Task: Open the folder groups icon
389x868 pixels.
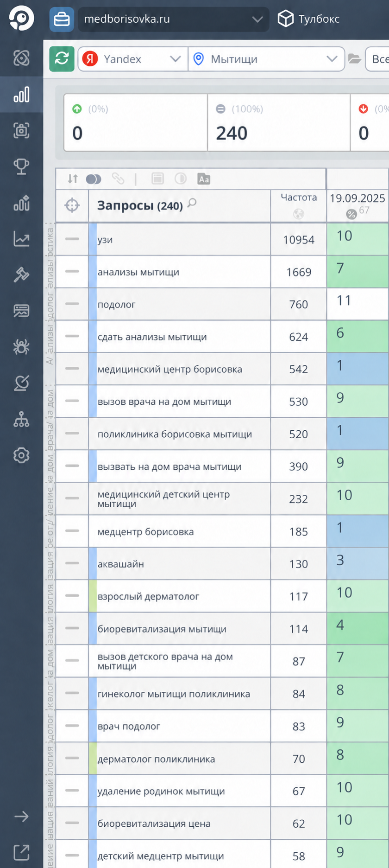Action: coord(355,59)
